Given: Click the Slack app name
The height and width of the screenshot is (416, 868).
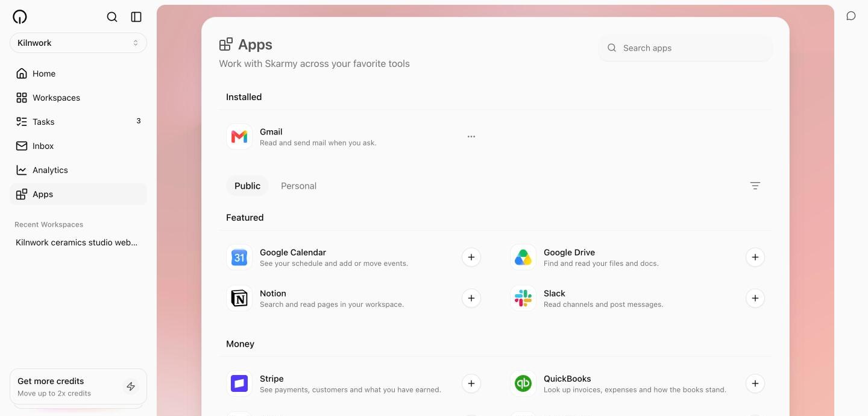Looking at the screenshot, I should (555, 293).
